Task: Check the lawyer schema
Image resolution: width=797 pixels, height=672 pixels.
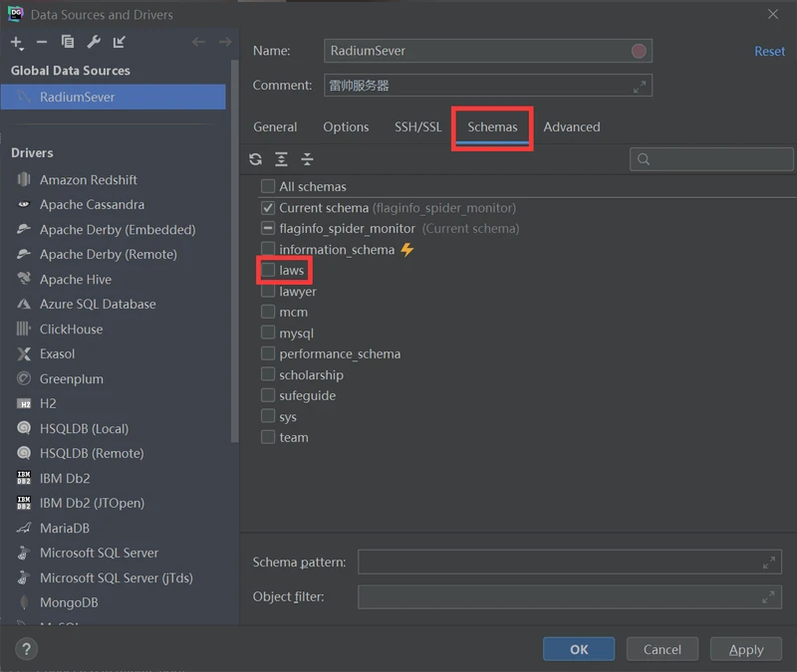Action: [268, 291]
